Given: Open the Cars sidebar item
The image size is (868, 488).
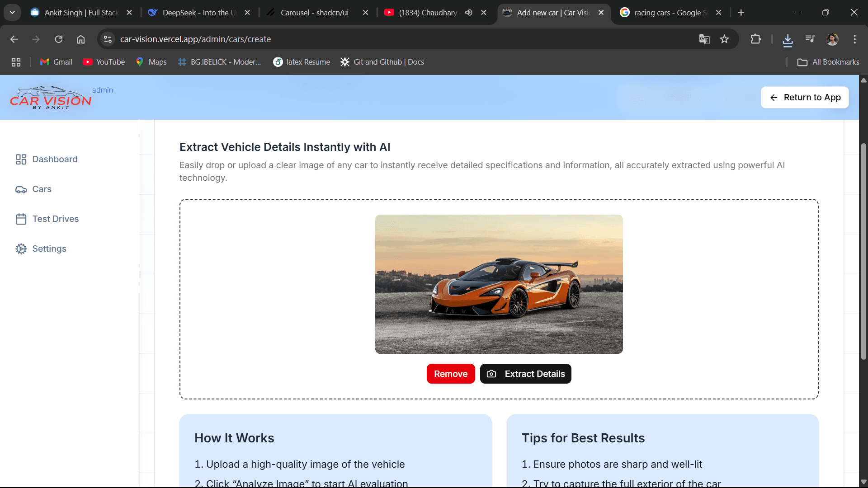Looking at the screenshot, I should 33,189.
